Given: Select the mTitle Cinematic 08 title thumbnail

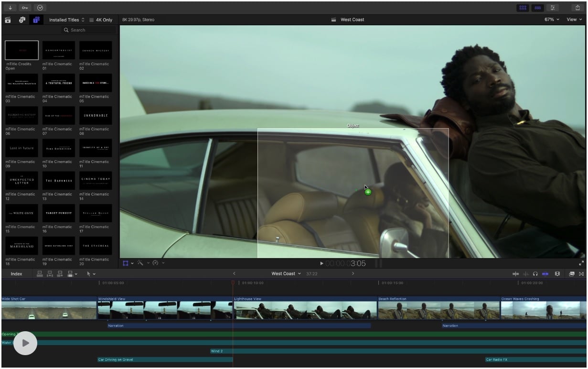Looking at the screenshot, I should (x=96, y=115).
